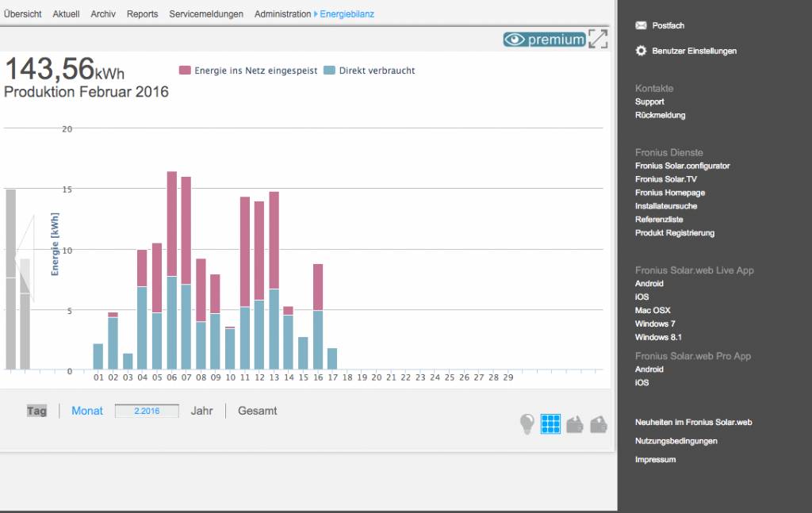The image size is (812, 513).
Task: Click the premium eye badge
Action: coord(544,40)
